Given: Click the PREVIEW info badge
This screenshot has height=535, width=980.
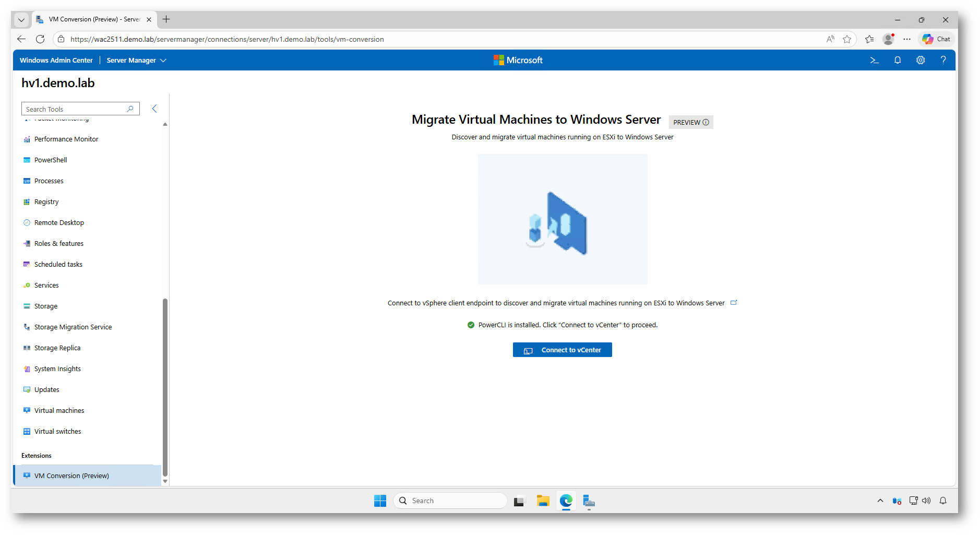Looking at the screenshot, I should click(x=690, y=122).
